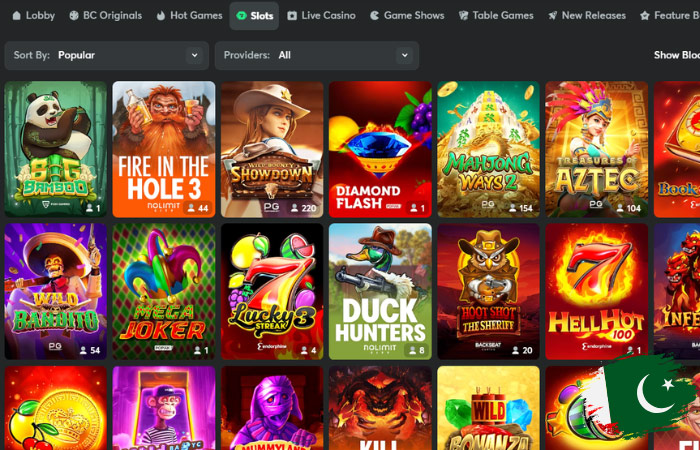This screenshot has height=450, width=700.
Task: Open Duck Hunters game
Action: pos(380,292)
